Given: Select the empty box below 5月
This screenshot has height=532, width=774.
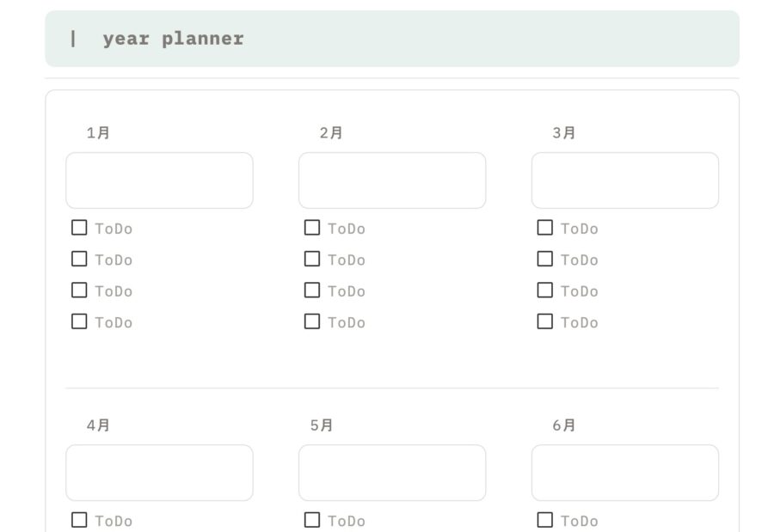Looking at the screenshot, I should pyautogui.click(x=392, y=473).
